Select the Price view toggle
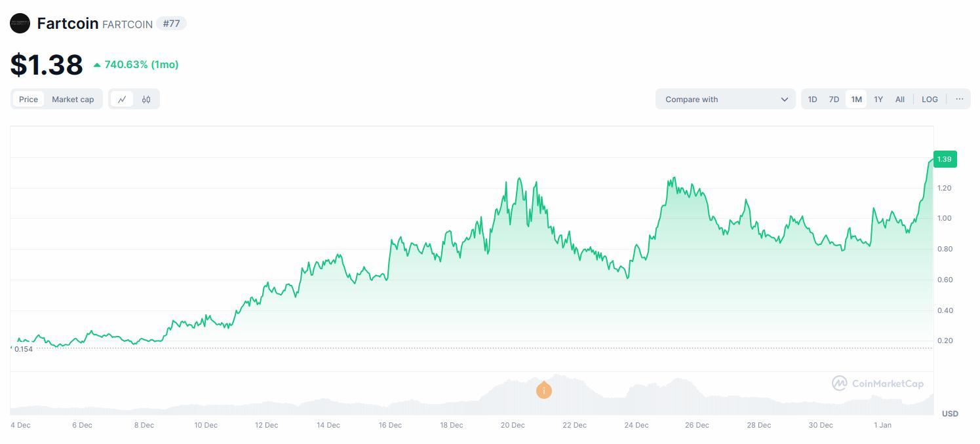Viewport: 980px width, 444px height. [28, 99]
